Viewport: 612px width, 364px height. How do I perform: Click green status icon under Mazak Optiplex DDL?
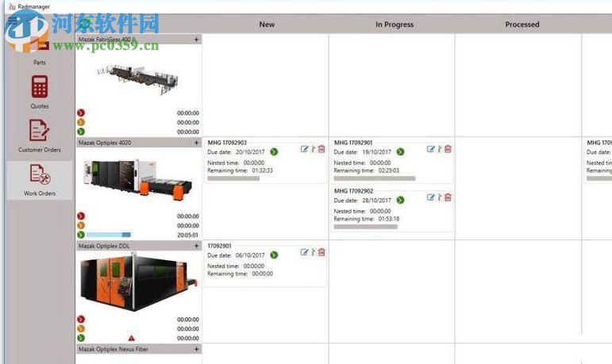point(81,339)
